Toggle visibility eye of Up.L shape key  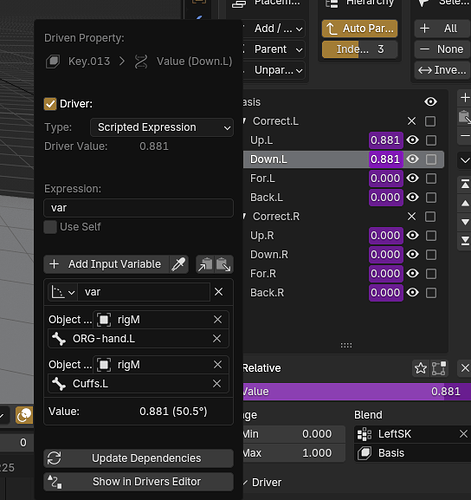[413, 140]
